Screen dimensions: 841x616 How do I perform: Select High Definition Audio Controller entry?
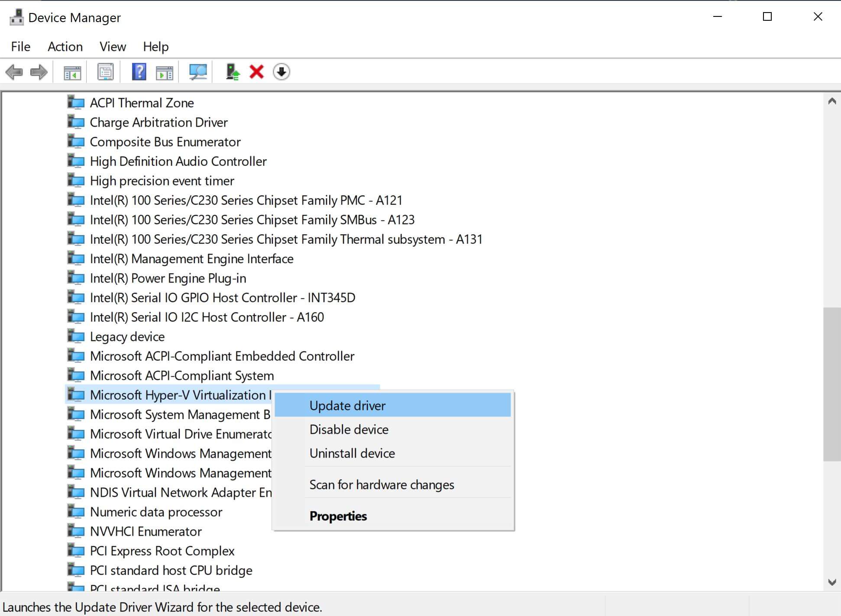click(178, 161)
